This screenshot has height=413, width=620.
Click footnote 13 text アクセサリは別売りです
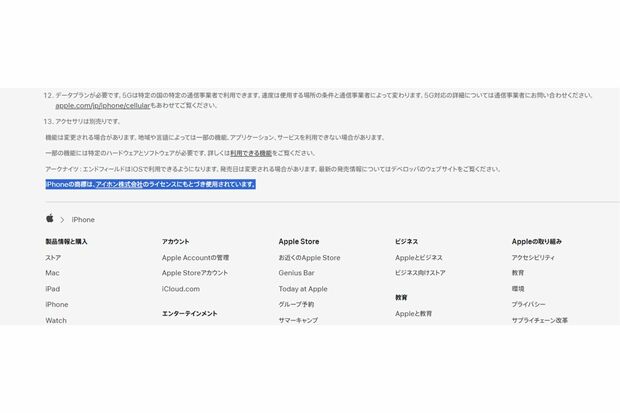point(88,121)
